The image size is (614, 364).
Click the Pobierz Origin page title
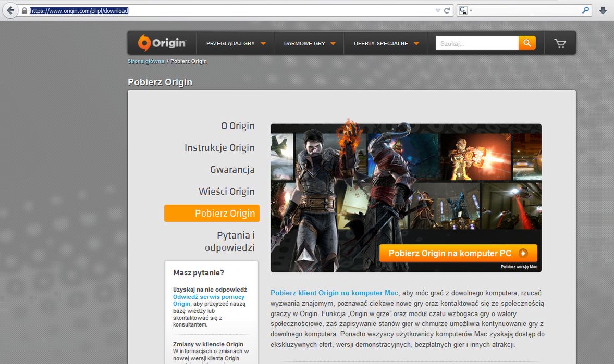160,82
